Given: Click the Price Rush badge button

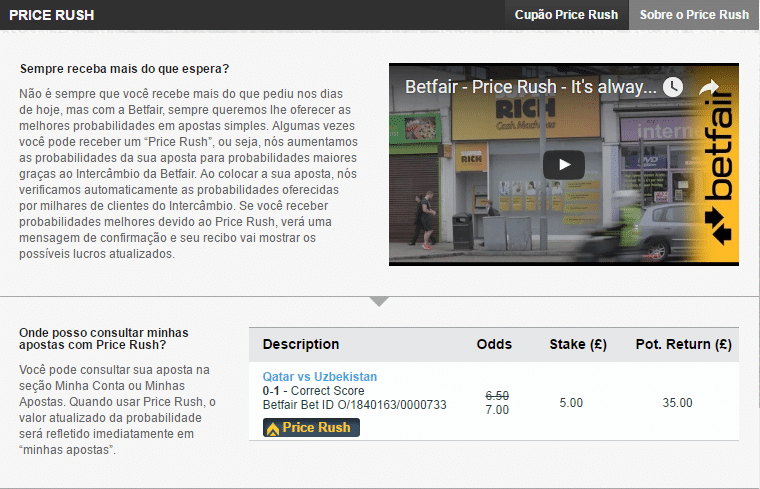Looking at the screenshot, I should (311, 427).
